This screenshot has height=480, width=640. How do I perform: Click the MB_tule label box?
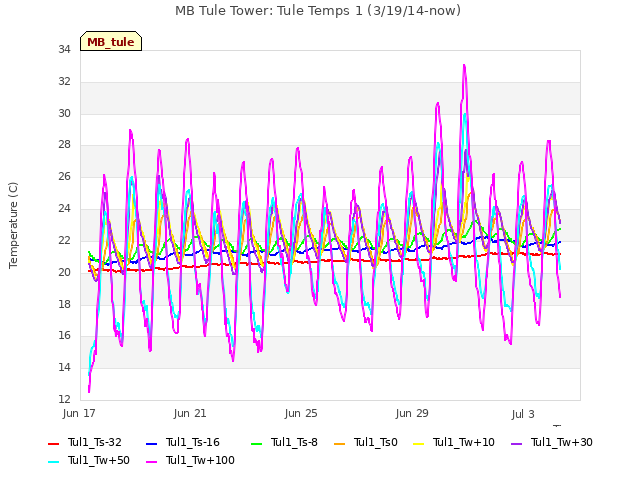(111, 41)
